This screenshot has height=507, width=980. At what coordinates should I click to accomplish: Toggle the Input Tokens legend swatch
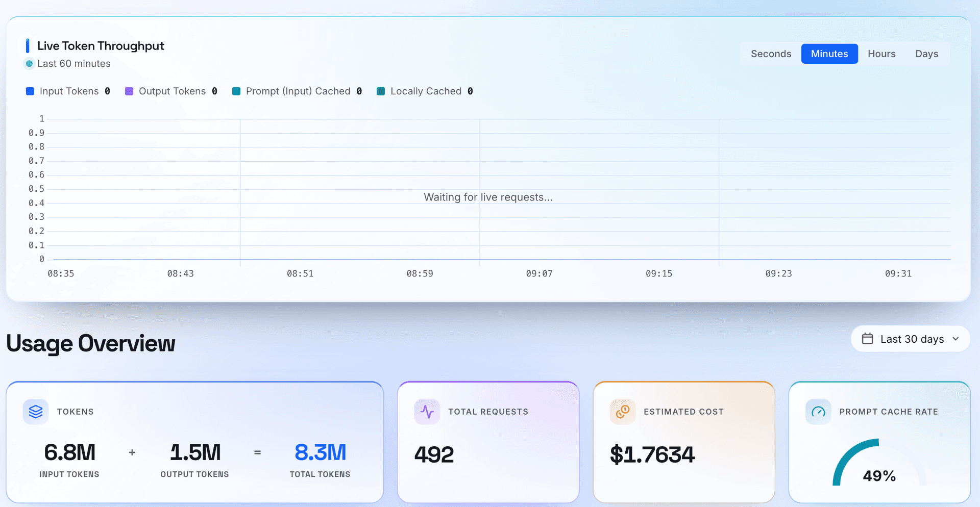coord(30,91)
